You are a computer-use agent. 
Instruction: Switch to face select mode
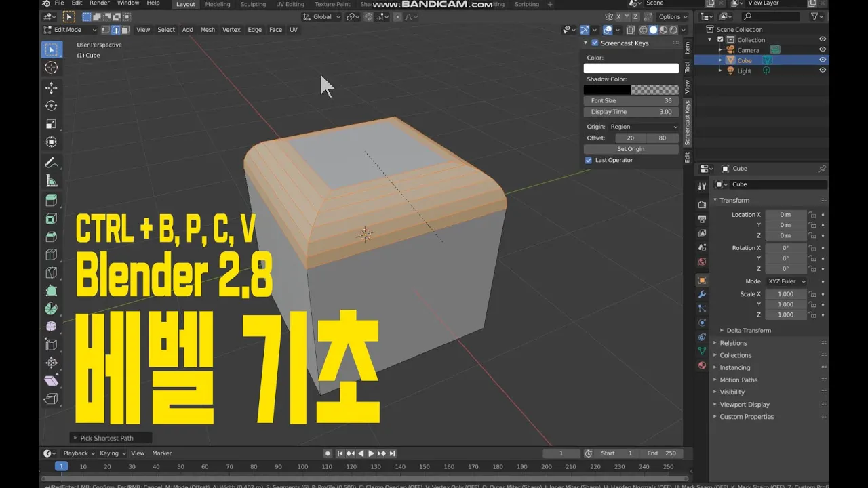tap(125, 30)
